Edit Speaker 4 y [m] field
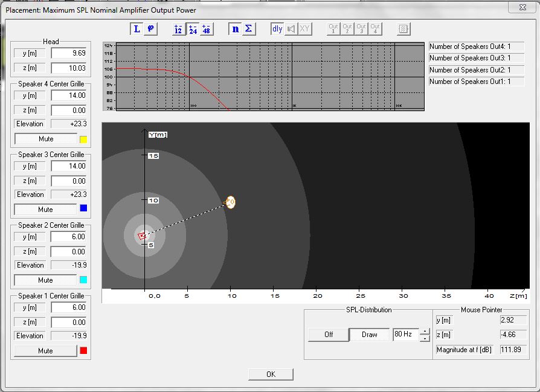This screenshot has width=540, height=392. coord(69,95)
